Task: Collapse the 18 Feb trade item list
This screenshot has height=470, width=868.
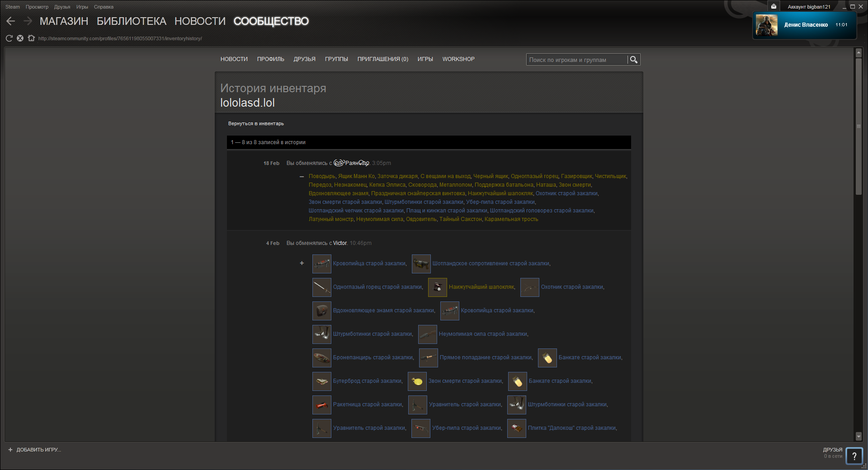Action: tap(302, 177)
